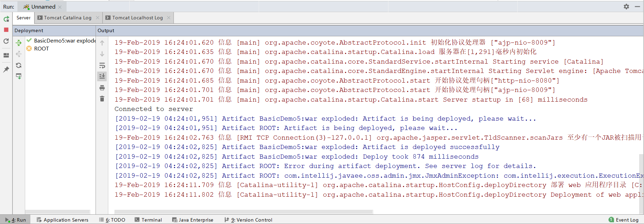Screen dimensions: 644x224
Task: Open the Terminal tool window
Action: (148, 220)
